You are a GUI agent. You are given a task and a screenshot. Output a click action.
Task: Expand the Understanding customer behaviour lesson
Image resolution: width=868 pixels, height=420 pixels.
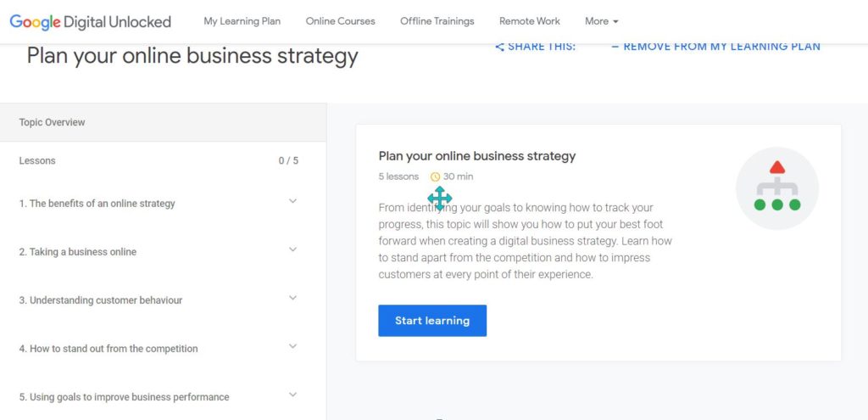point(292,298)
